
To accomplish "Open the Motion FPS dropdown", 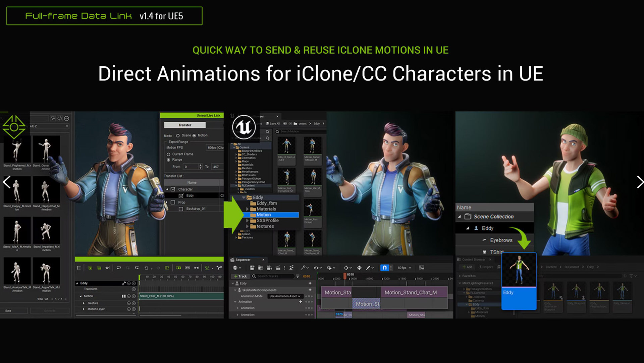I will pyautogui.click(x=215, y=147).
